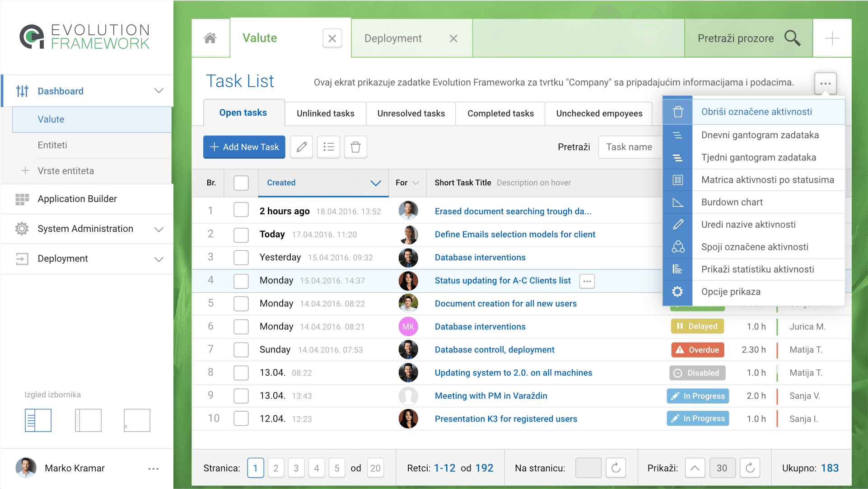Click the Task name search field
Viewport: 868px width, 489px height.
(x=630, y=147)
